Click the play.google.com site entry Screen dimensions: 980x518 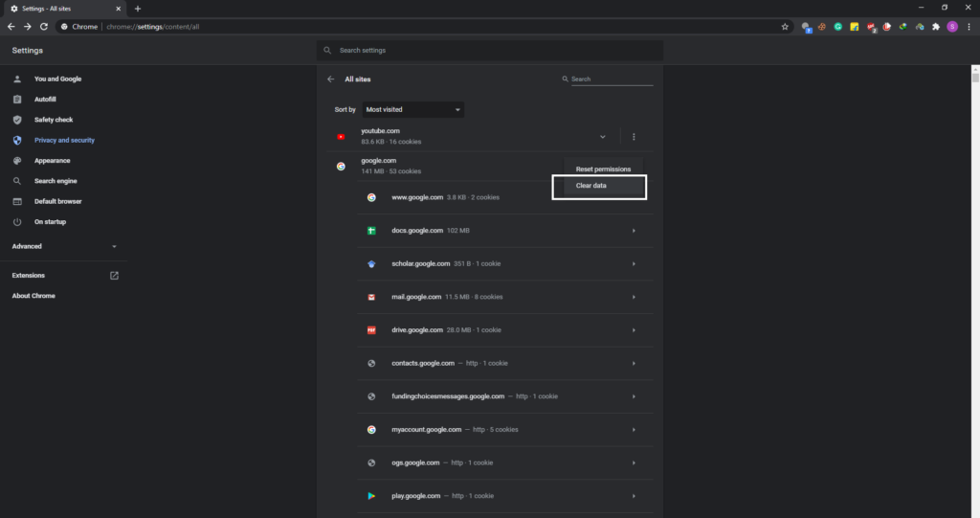point(505,496)
